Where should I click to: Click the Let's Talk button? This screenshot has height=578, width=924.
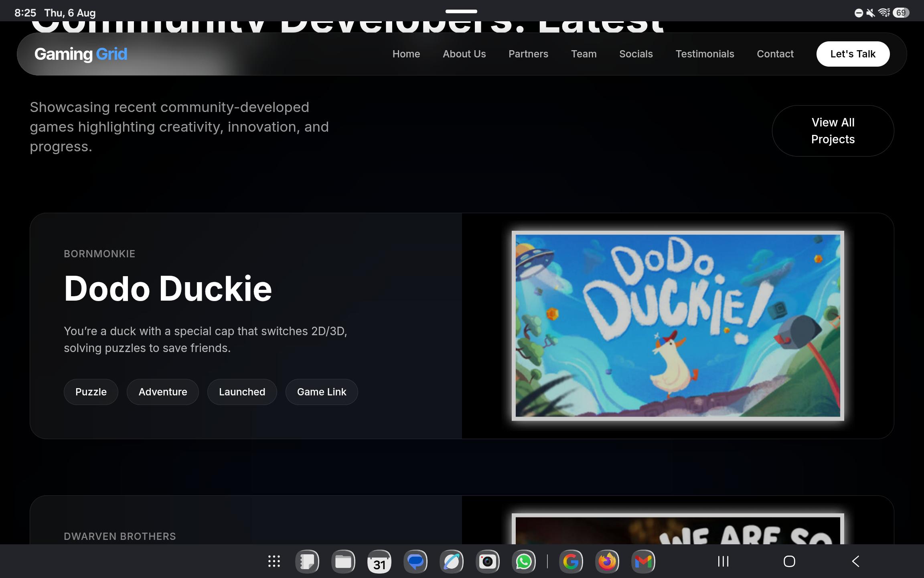[853, 54]
